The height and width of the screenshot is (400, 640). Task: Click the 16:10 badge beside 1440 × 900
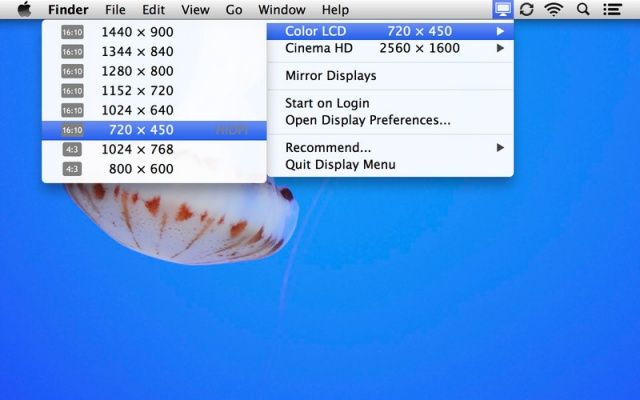pos(72,32)
